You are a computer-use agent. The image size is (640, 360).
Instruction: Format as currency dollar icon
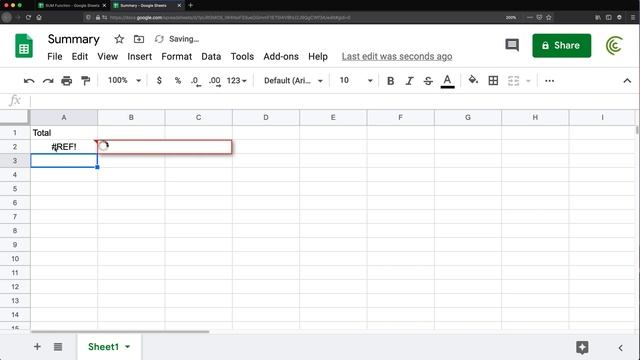[159, 81]
